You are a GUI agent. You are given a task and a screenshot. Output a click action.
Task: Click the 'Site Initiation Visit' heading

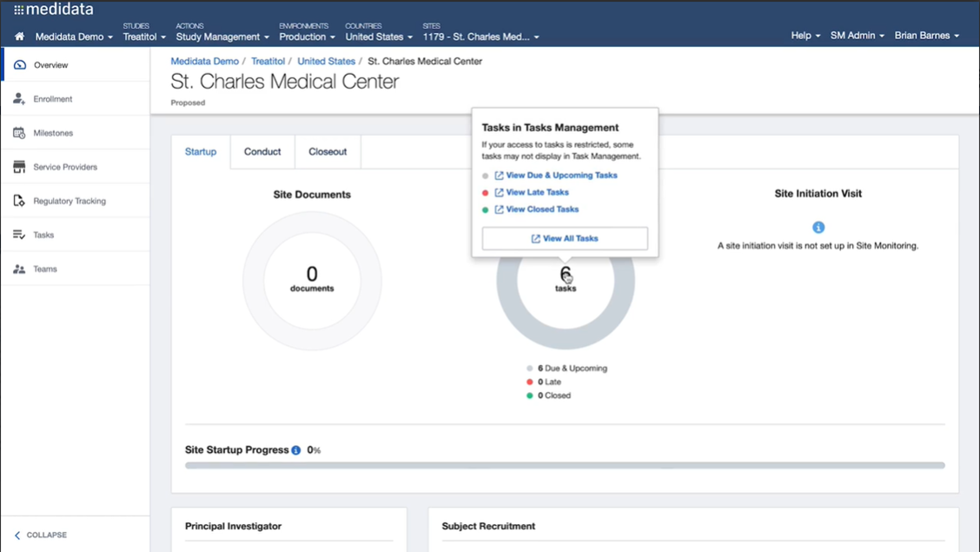pyautogui.click(x=818, y=194)
